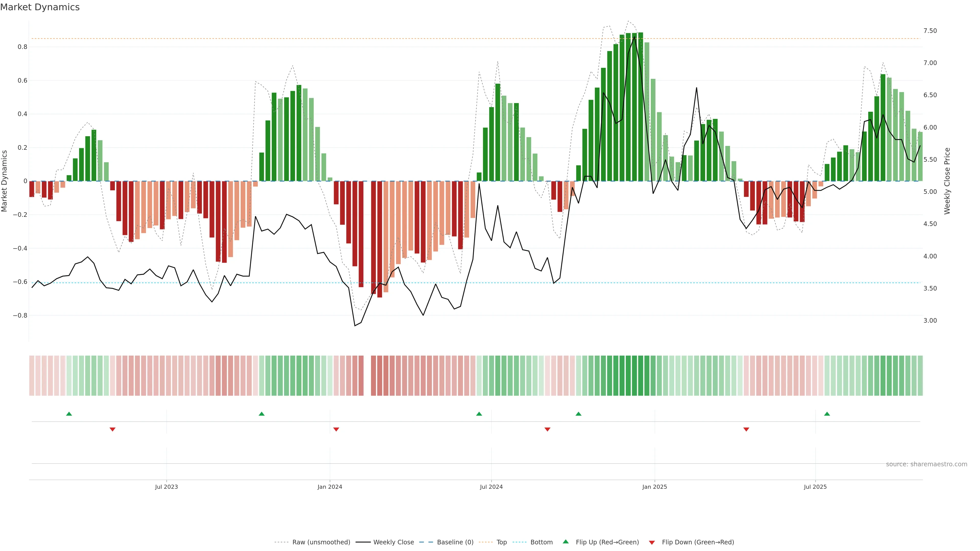Screen dimensions: 980x551
Task: Click the Flip Up legend triangle icon
Action: [x=565, y=542]
